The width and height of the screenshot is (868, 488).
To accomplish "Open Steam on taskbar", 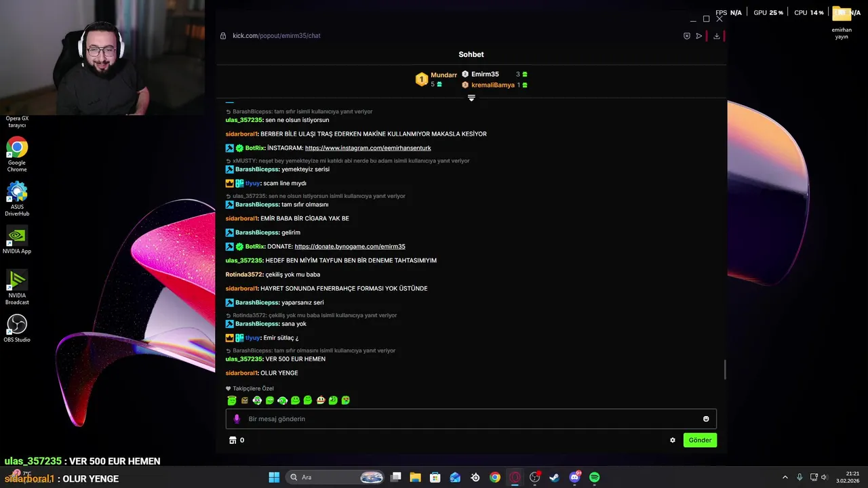I will pos(554,478).
